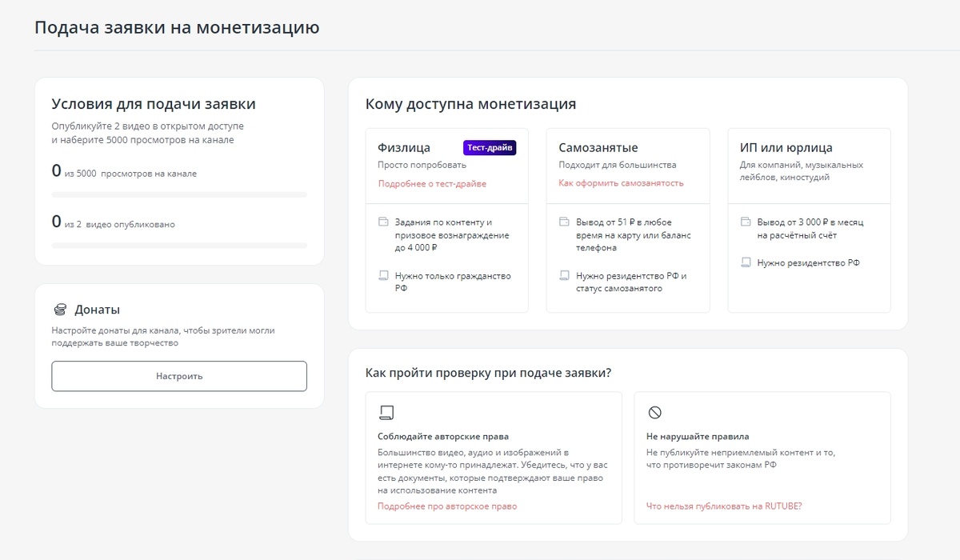Select the ИП или юрлица heading

786,148
